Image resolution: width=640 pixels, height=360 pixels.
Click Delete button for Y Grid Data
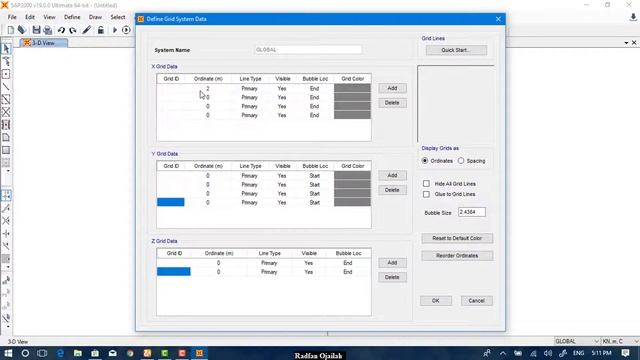(392, 190)
